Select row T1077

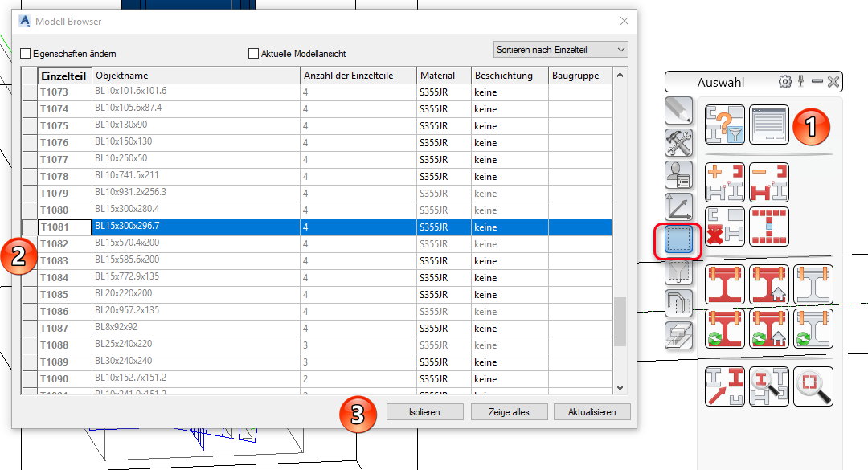(317, 159)
